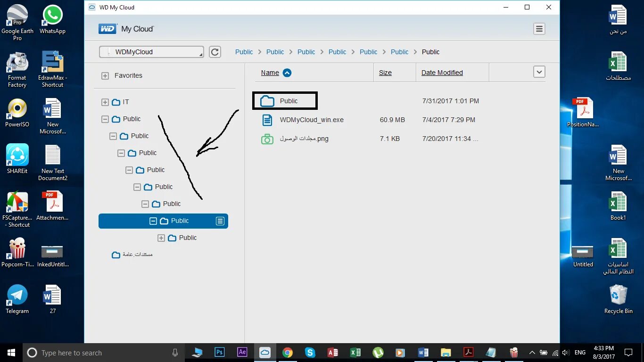The width and height of the screenshot is (644, 362).
Task: Open Popcorn-Time desktop shortcut
Action: (17, 253)
